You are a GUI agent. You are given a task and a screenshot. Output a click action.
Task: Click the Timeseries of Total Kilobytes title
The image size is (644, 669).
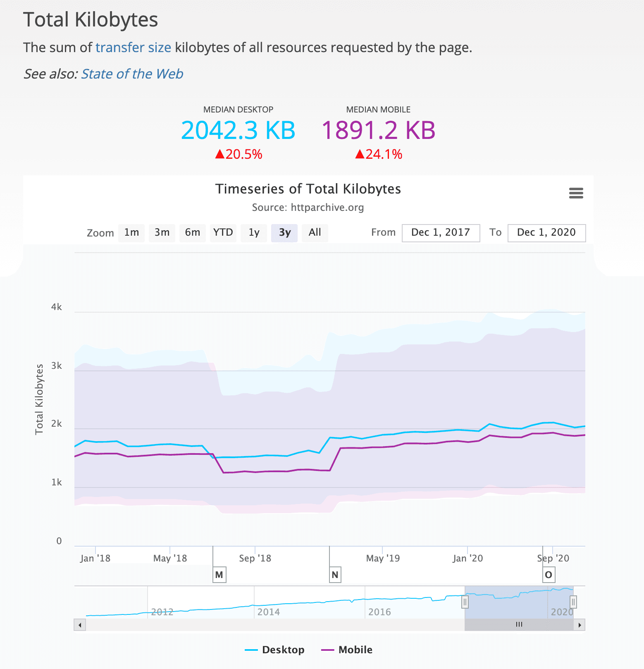click(308, 189)
